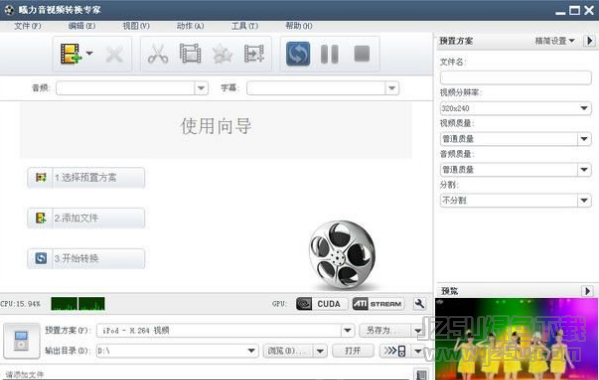Viewport: 599px width, 380px height.
Task: Click the transfer to device icon
Action: coord(395,351)
